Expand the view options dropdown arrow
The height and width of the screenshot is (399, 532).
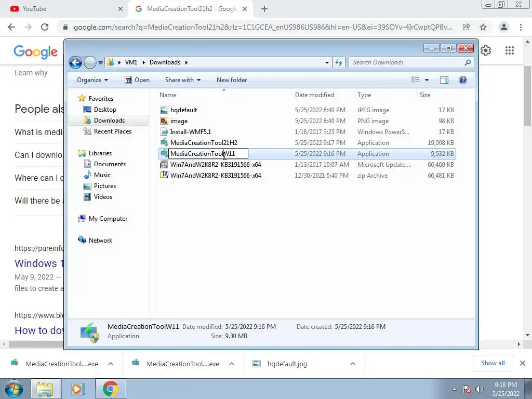point(427,80)
